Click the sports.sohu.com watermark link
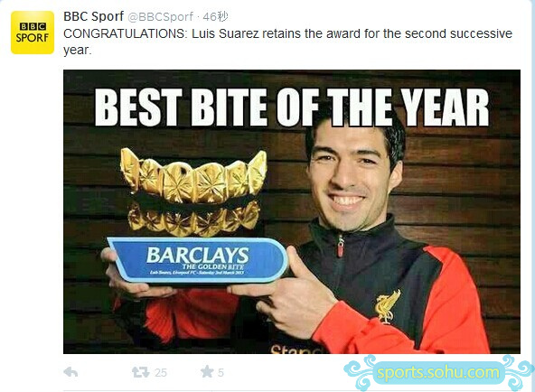Viewport: 535px width, 392px height. [x=438, y=372]
